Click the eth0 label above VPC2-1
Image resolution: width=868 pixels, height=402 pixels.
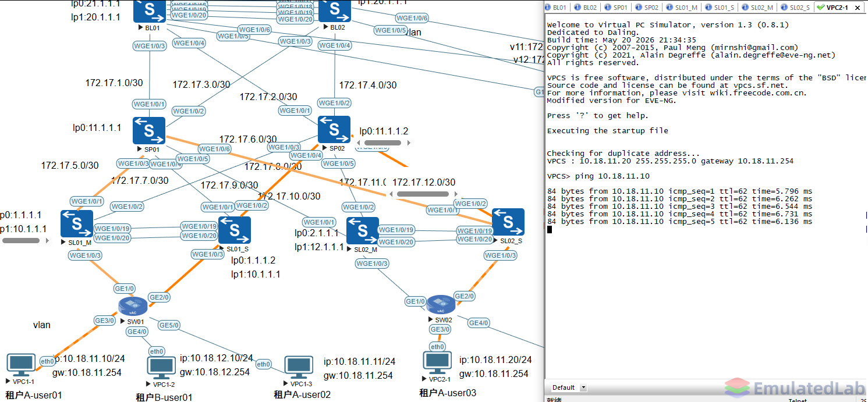437,347
